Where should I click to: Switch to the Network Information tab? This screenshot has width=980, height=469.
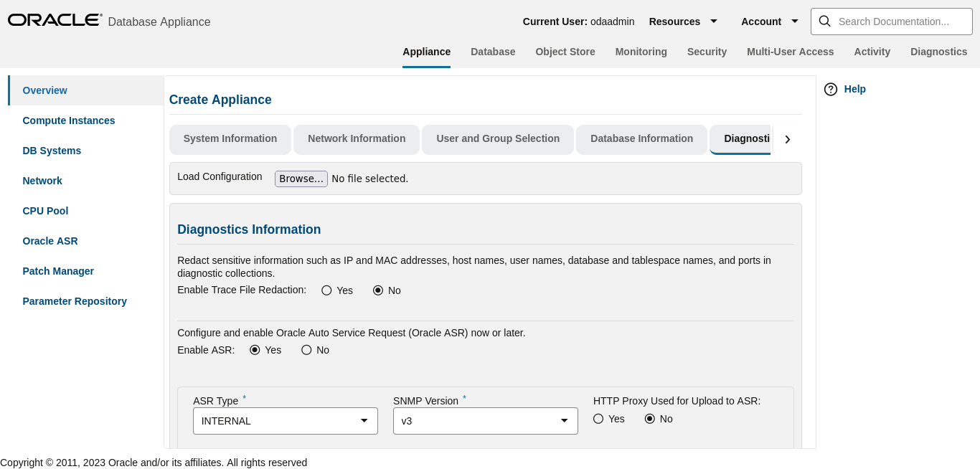[357, 139]
